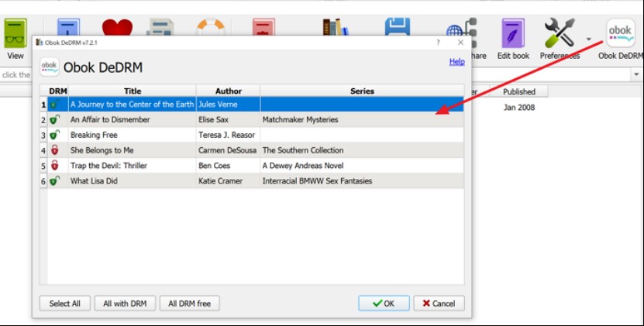Sort by the Series column header
Image resolution: width=644 pixels, height=326 pixels.
point(362,91)
